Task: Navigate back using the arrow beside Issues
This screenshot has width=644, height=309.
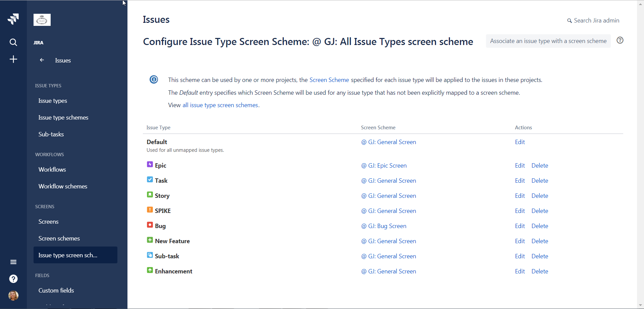Action: coord(42,60)
